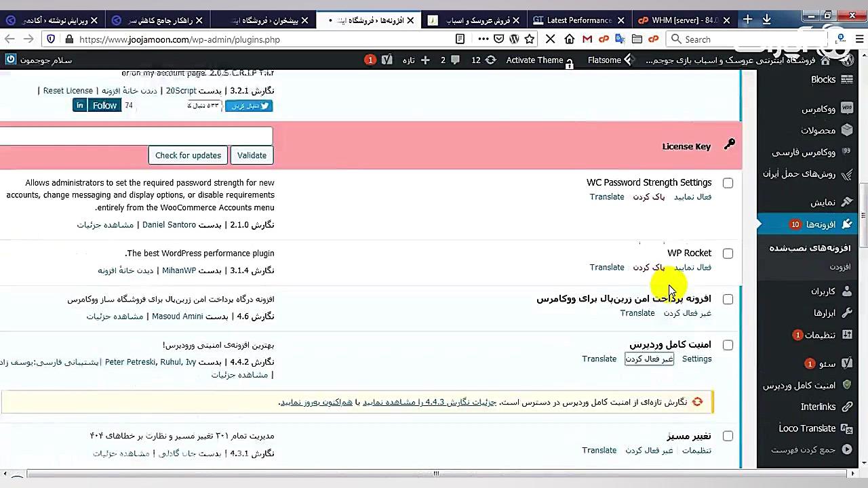Click the Check for updates button

pyautogui.click(x=188, y=155)
